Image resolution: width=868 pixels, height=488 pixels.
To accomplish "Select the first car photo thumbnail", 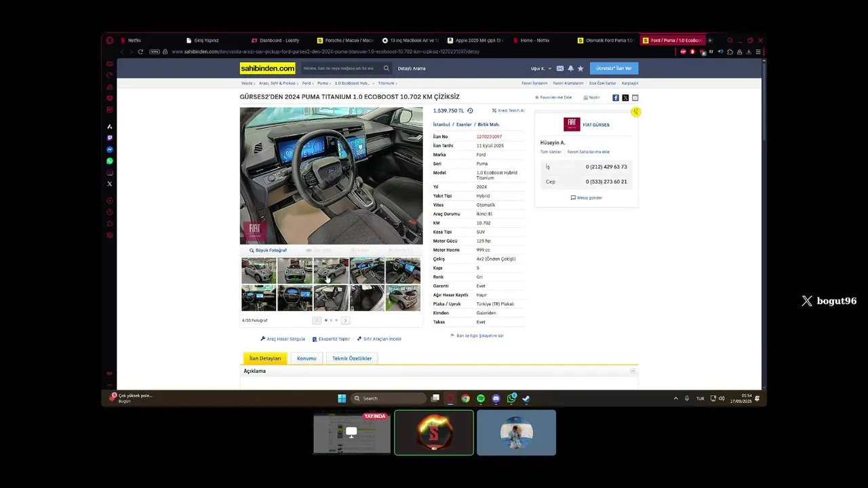I will [x=259, y=270].
